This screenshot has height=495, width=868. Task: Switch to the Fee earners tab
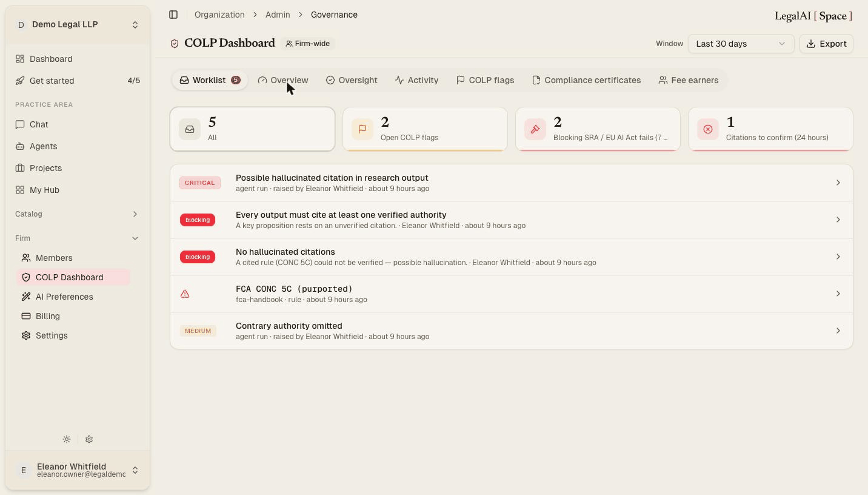[x=689, y=80]
